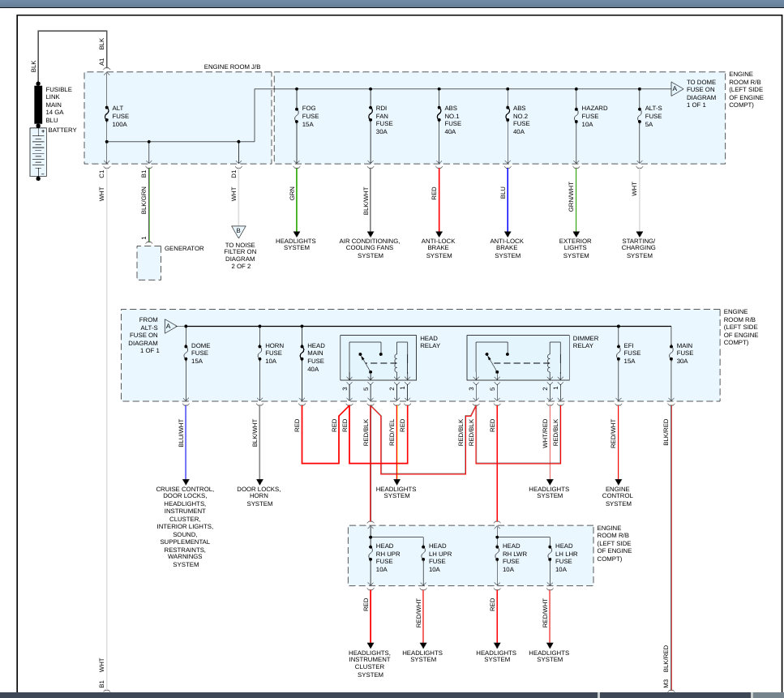784x698 pixels.
Task: Select the MAIN FUSE 30A label
Action: [684, 353]
